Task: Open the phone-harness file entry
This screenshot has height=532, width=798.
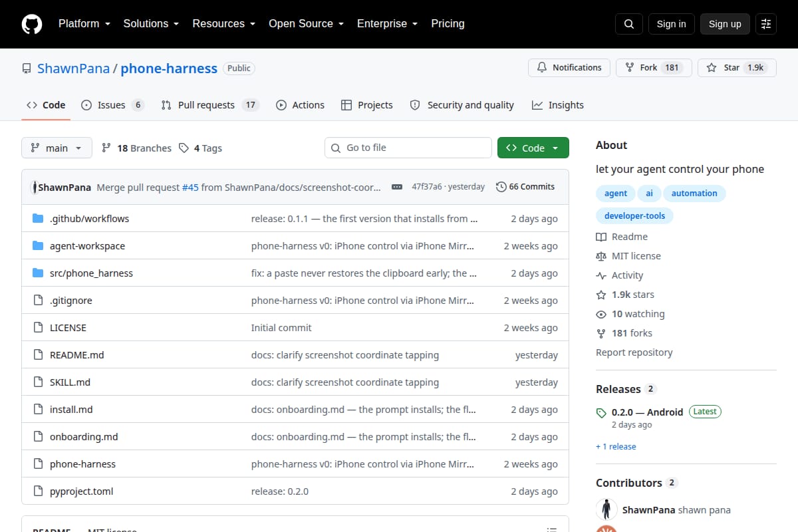Action: coord(82,464)
